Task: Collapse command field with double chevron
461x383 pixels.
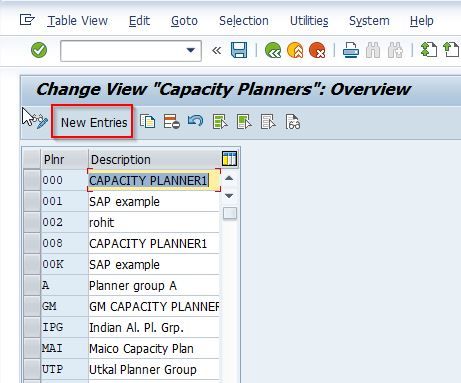Action: tap(217, 51)
